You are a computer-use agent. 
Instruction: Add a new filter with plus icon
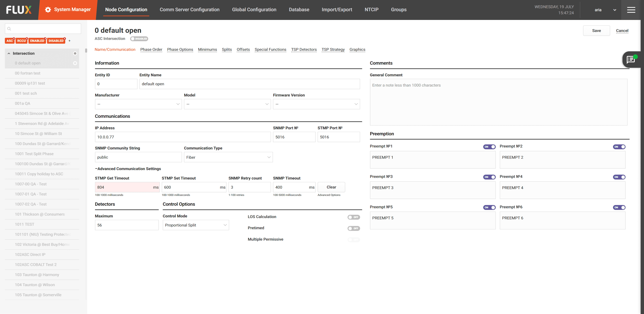(x=70, y=41)
